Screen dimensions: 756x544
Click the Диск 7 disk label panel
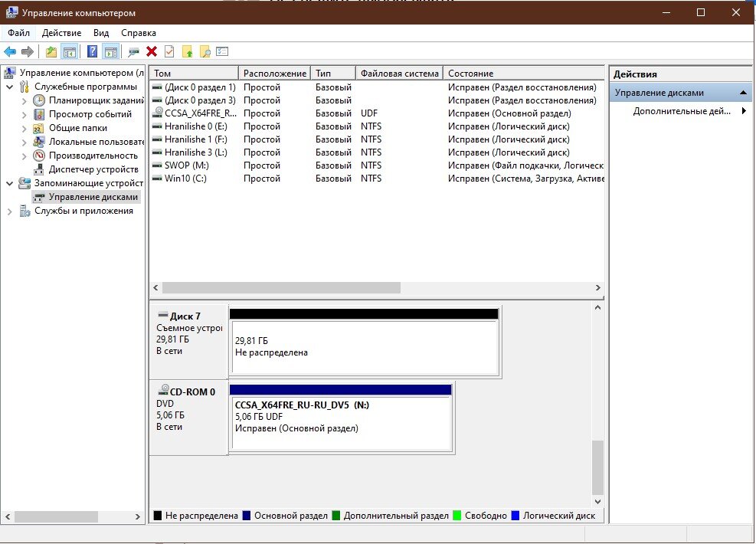188,342
